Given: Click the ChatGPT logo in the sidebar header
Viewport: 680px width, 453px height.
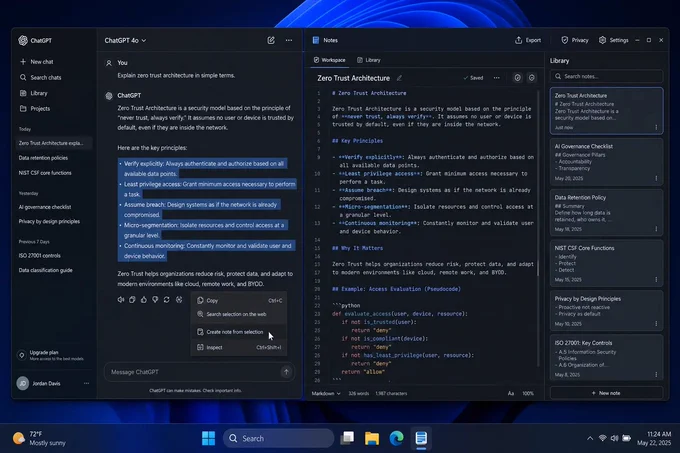Looking at the screenshot, I should tap(23, 40).
